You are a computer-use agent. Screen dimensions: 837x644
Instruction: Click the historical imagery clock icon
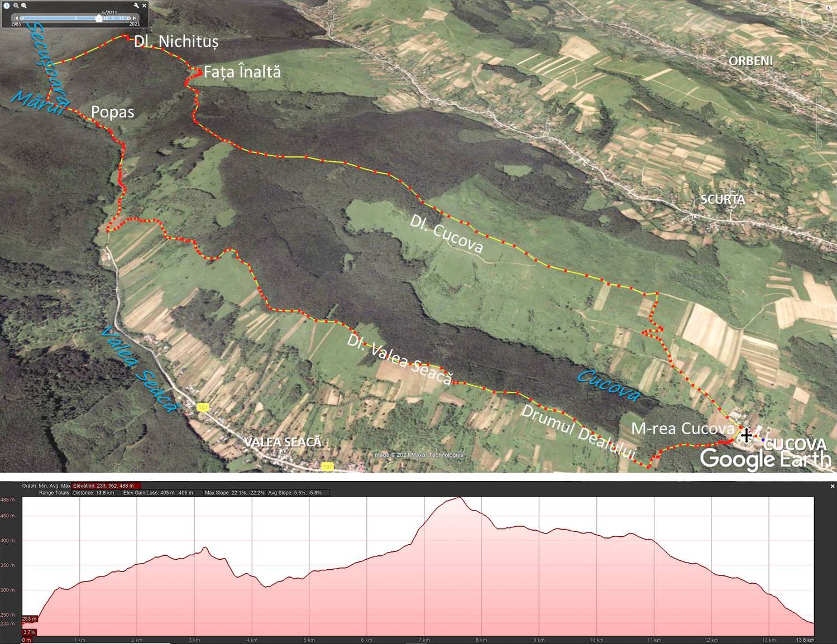pos(7,6)
